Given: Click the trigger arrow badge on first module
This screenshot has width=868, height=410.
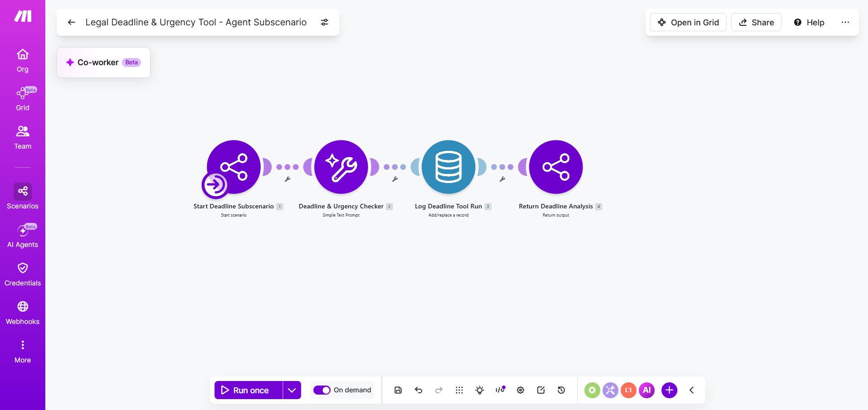Looking at the screenshot, I should click(x=215, y=185).
